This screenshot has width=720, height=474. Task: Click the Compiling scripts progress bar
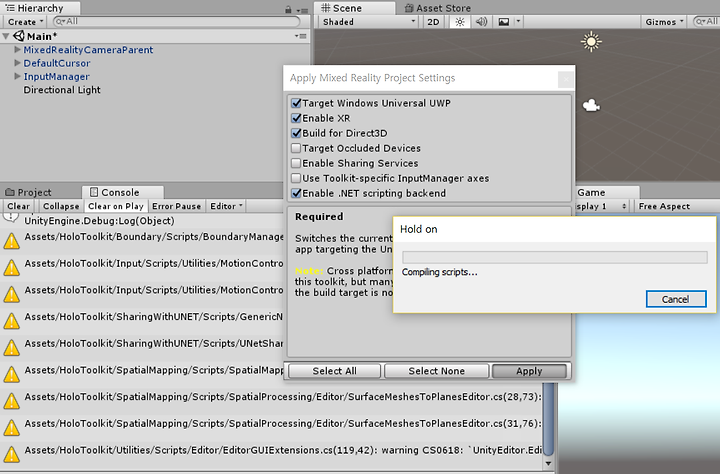click(x=555, y=257)
